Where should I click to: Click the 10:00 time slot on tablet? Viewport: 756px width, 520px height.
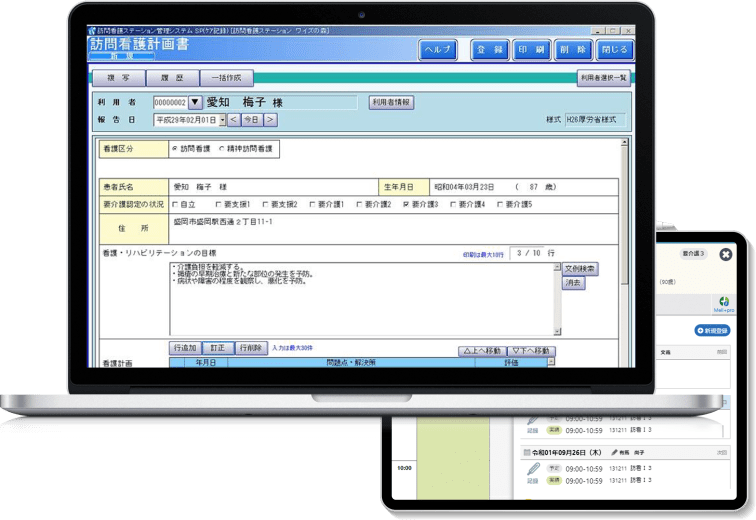pos(404,468)
